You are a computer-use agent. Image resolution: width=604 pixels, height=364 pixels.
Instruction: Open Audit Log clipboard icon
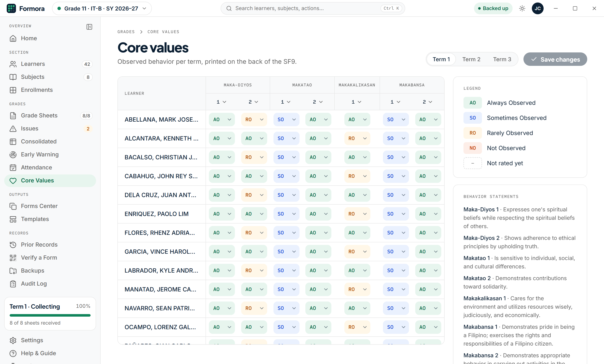point(13,284)
